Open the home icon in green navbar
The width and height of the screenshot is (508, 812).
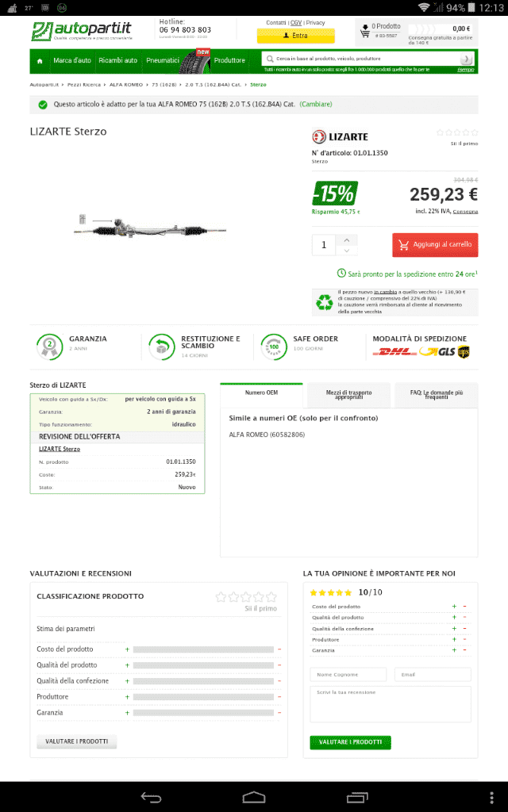(40, 60)
